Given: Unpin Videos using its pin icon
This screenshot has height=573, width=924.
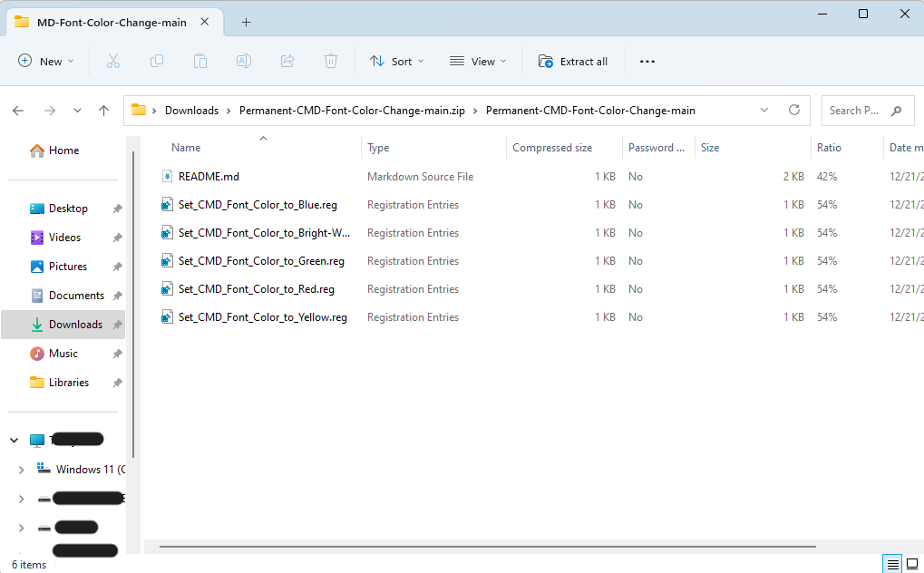Looking at the screenshot, I should pos(117,238).
